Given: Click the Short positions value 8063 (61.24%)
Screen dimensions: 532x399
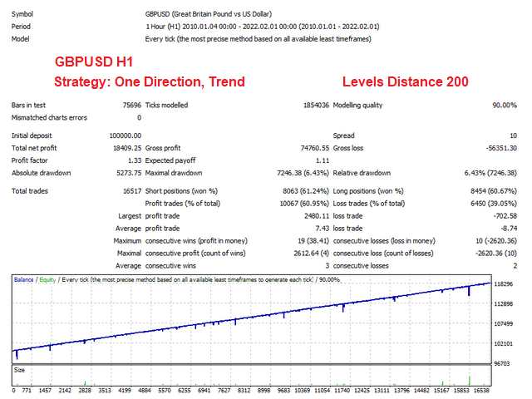Looking at the screenshot, I should [x=306, y=191].
